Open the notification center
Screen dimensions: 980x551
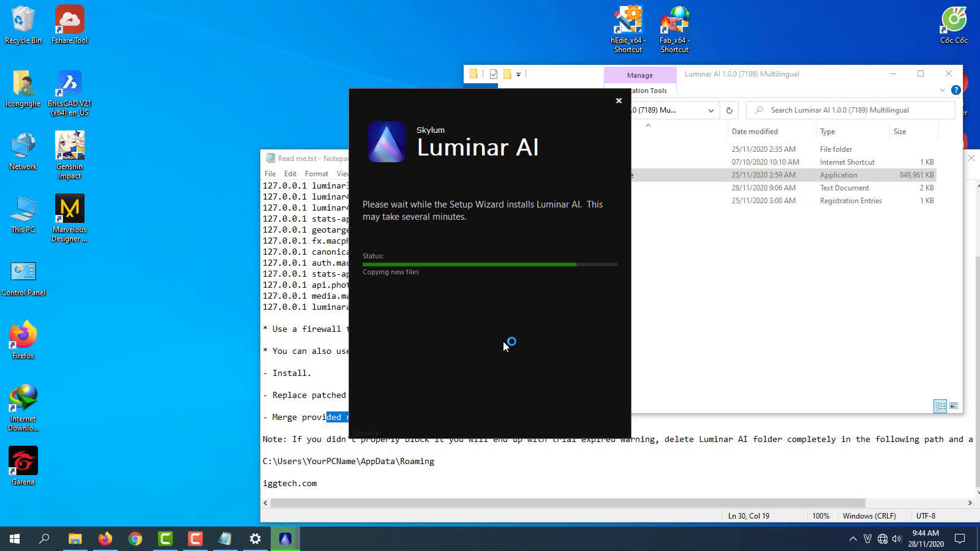960,539
